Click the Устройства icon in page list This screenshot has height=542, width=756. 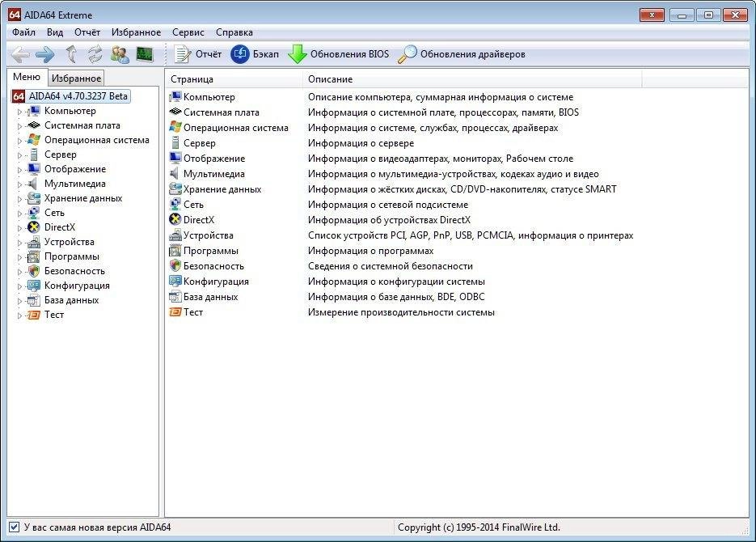pos(175,235)
